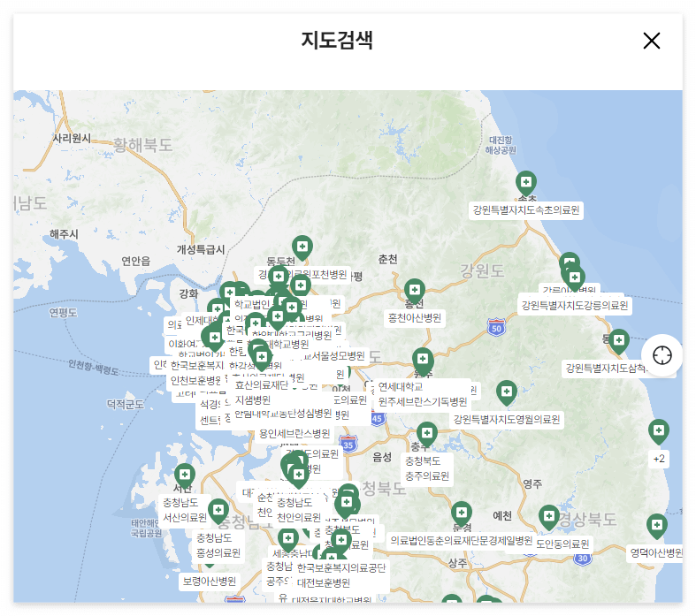The width and height of the screenshot is (696, 616).
Task: Select the 안동의료원 marker pin
Action: pyautogui.click(x=549, y=518)
